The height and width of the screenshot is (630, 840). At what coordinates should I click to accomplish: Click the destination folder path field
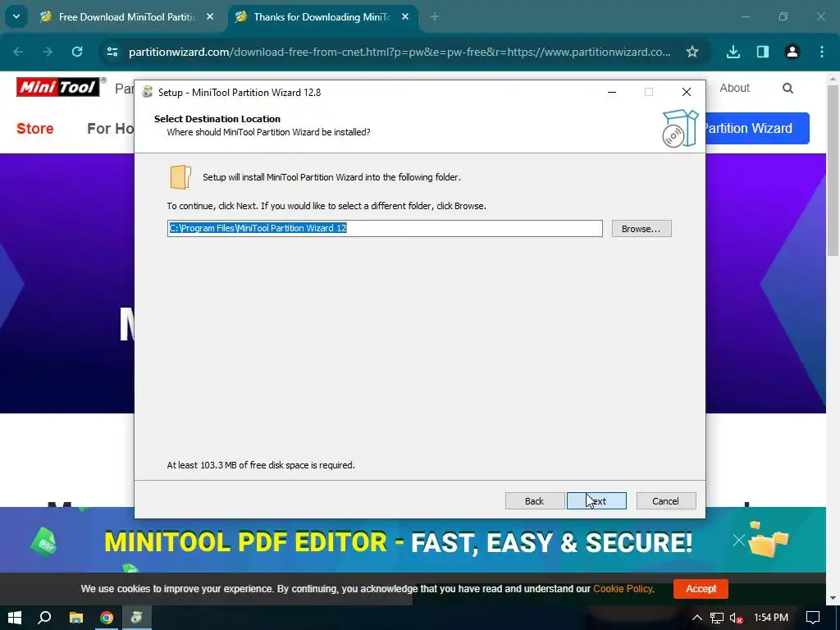coord(385,228)
